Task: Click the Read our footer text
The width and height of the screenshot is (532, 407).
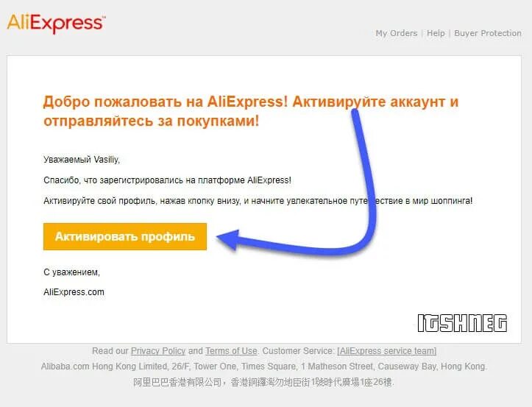Action: (110, 351)
